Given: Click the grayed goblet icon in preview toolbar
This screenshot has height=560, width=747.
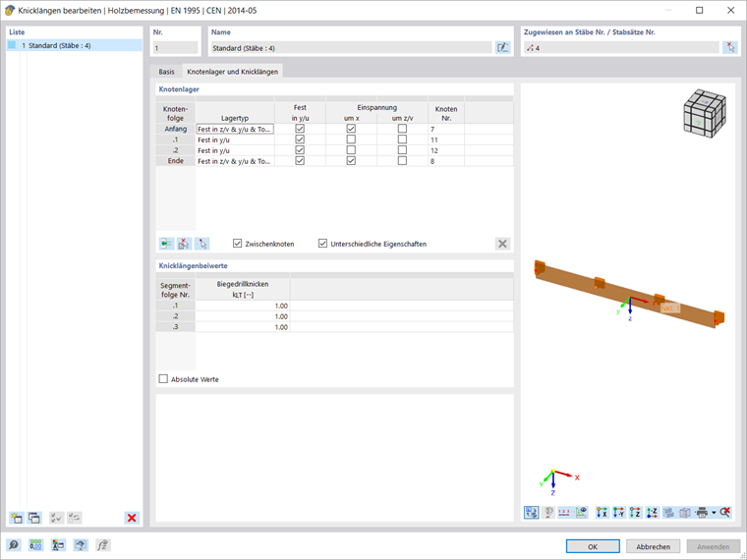Looking at the screenshot, I should [x=548, y=513].
